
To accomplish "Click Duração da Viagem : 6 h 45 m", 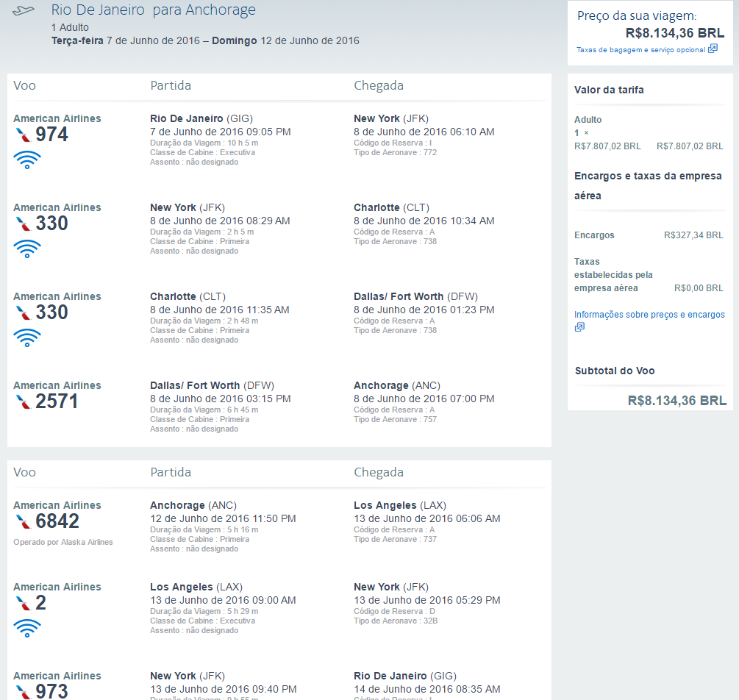I will point(204,410).
